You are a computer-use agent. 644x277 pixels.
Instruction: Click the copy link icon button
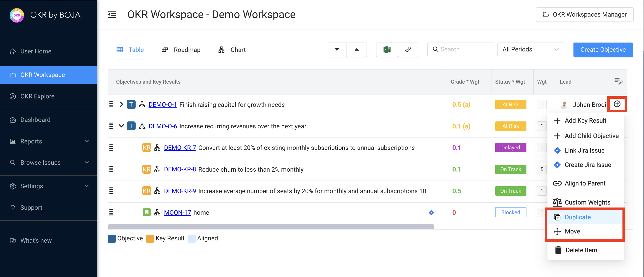click(408, 49)
